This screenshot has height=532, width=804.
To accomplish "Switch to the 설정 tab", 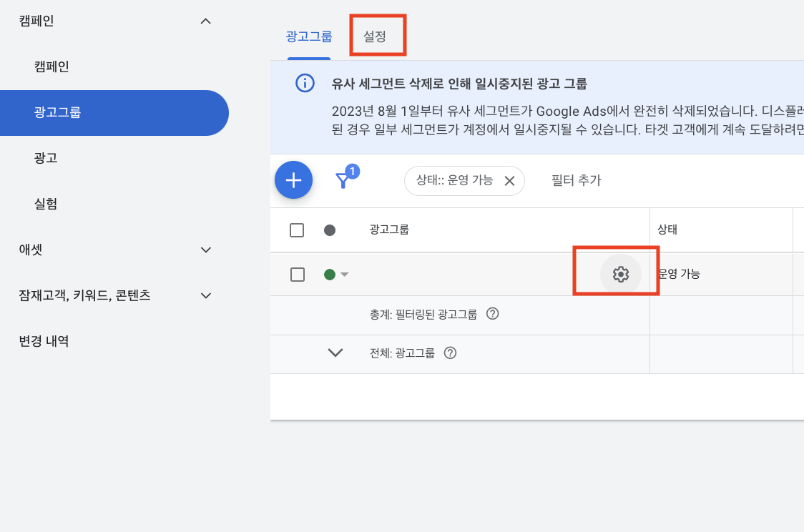I will [x=377, y=34].
